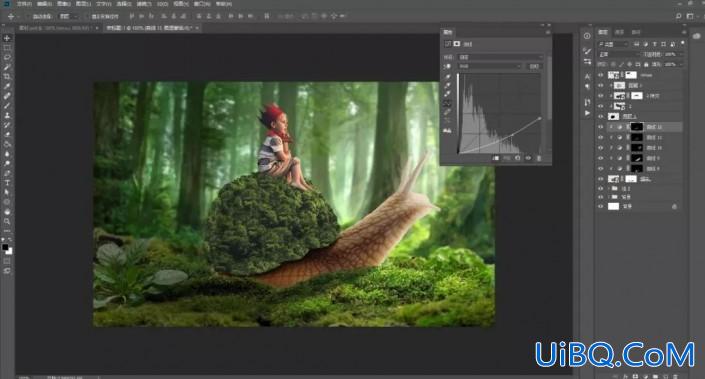Select the Blur tool
The width and height of the screenshot is (705, 379).
[x=7, y=154]
